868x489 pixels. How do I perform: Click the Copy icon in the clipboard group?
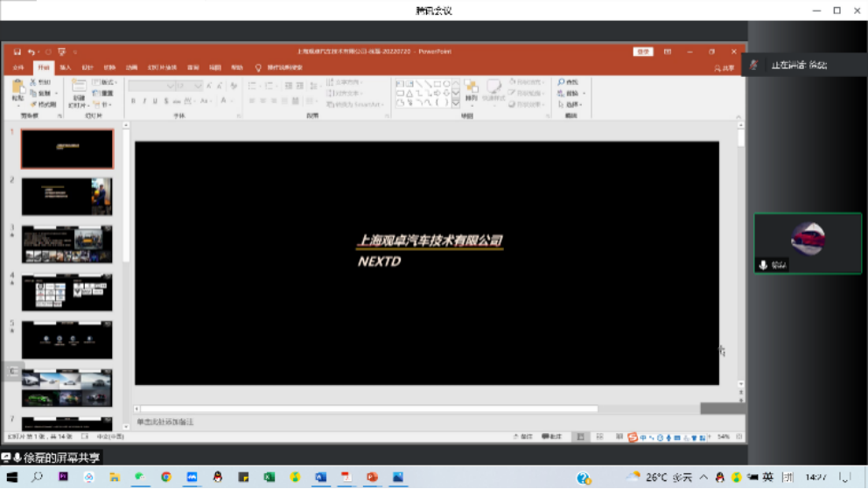click(x=33, y=93)
